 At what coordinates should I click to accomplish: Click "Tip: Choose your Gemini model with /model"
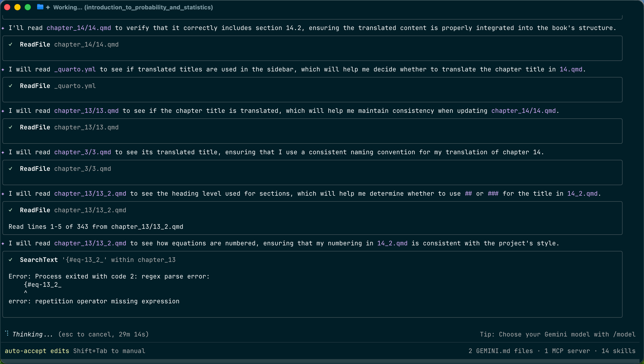[x=557, y=334]
